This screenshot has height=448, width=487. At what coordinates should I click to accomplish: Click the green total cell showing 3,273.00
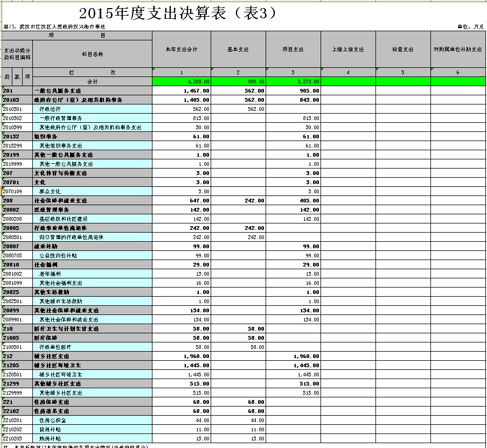pyautogui.click(x=293, y=81)
